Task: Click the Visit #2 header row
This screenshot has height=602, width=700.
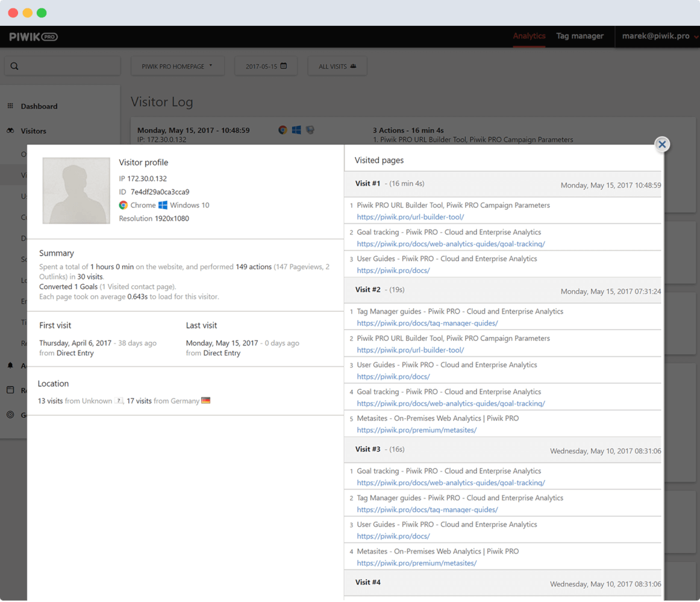Action: click(503, 290)
